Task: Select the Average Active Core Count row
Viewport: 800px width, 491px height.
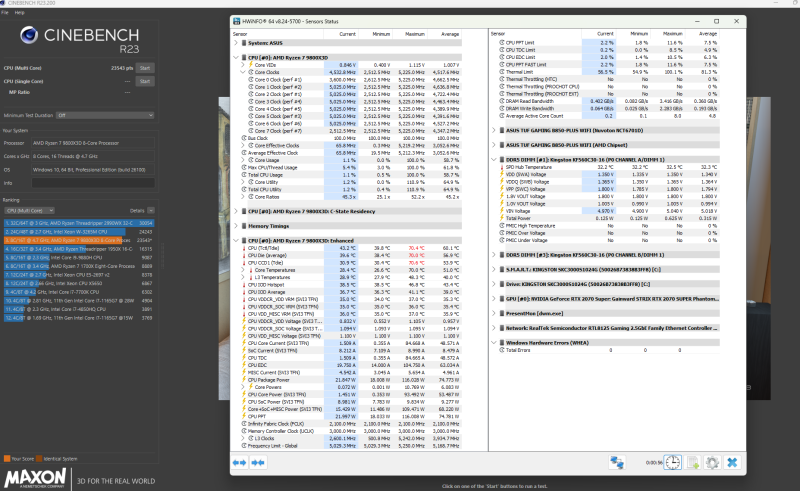Action: [x=608, y=116]
